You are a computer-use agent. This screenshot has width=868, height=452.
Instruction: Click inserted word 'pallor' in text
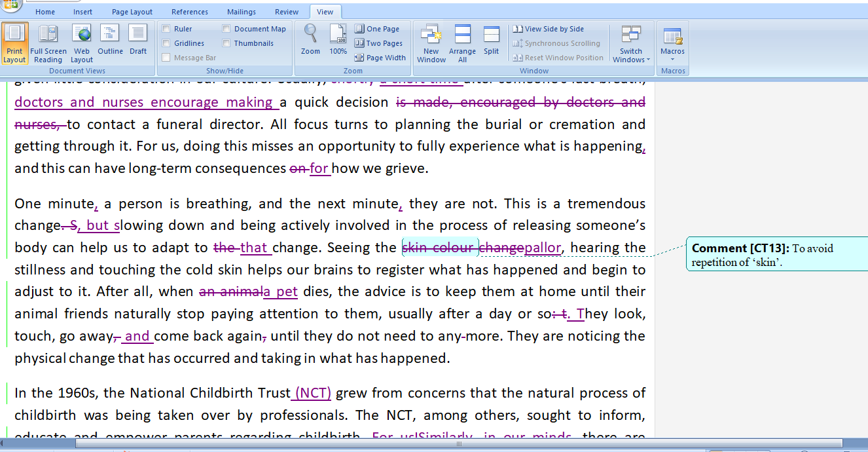543,248
